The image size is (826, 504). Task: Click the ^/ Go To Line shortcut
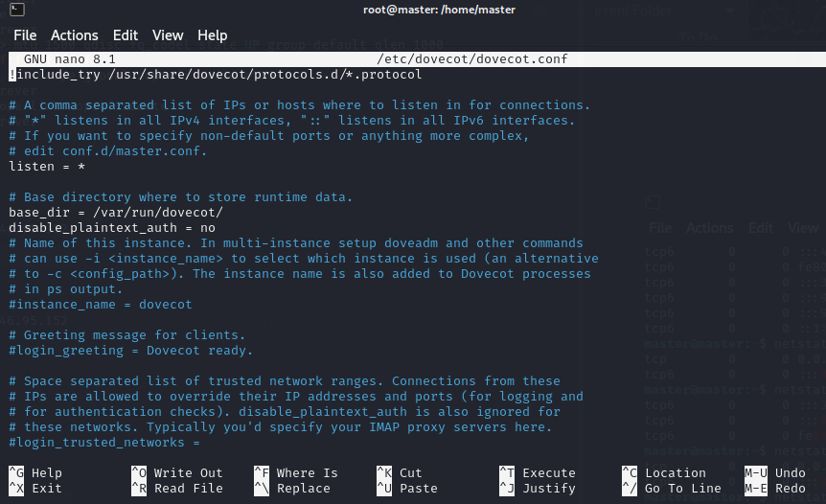click(x=672, y=489)
